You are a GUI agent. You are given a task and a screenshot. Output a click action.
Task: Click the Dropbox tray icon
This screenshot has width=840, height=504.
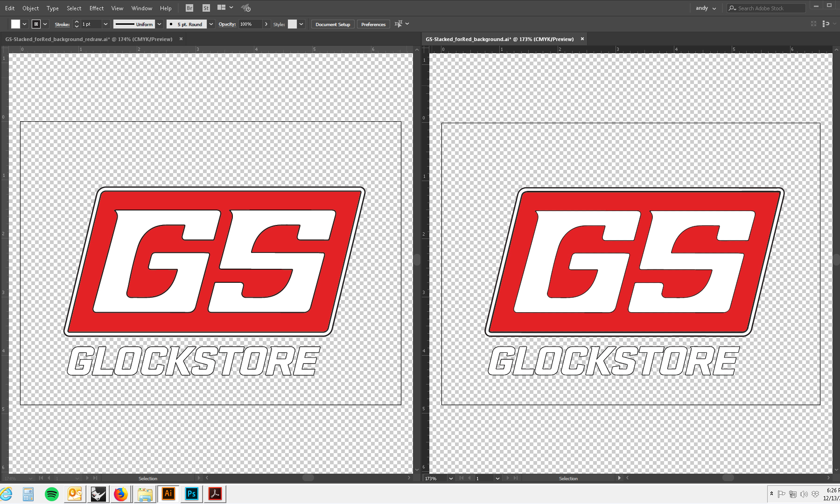(x=815, y=494)
